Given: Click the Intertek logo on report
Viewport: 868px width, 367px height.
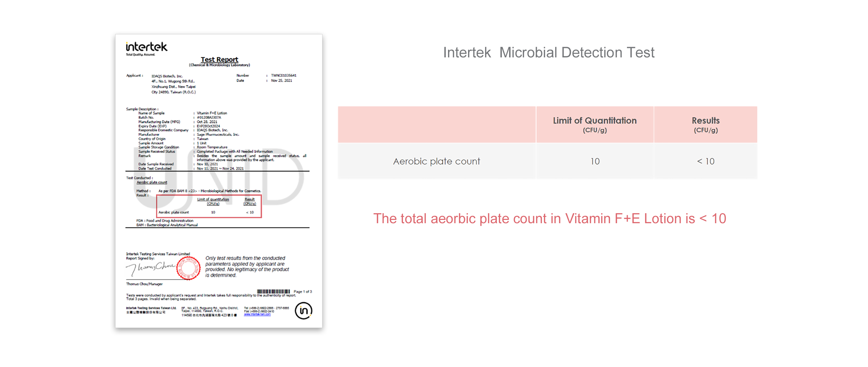Looking at the screenshot, I should tap(146, 48).
